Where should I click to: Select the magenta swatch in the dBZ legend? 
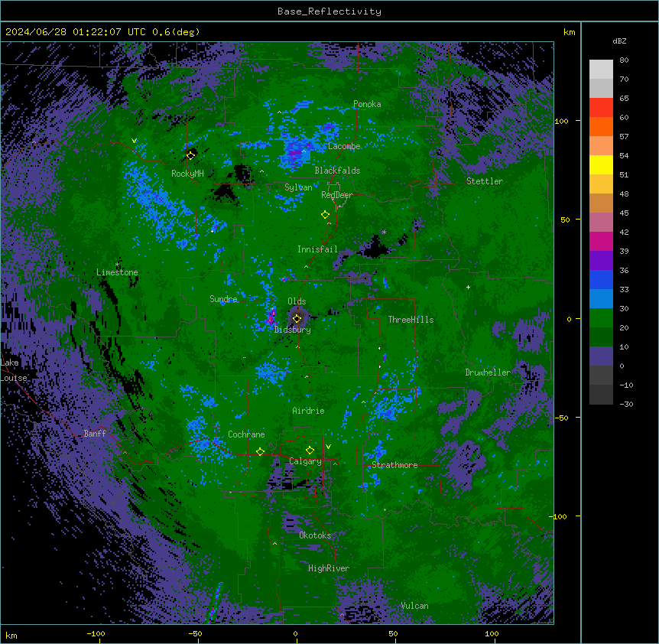pos(601,241)
